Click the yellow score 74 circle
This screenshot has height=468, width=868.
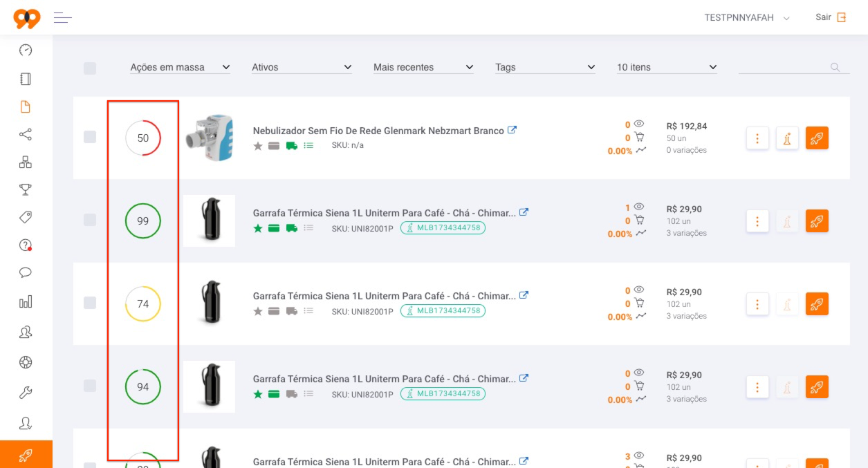(x=142, y=303)
